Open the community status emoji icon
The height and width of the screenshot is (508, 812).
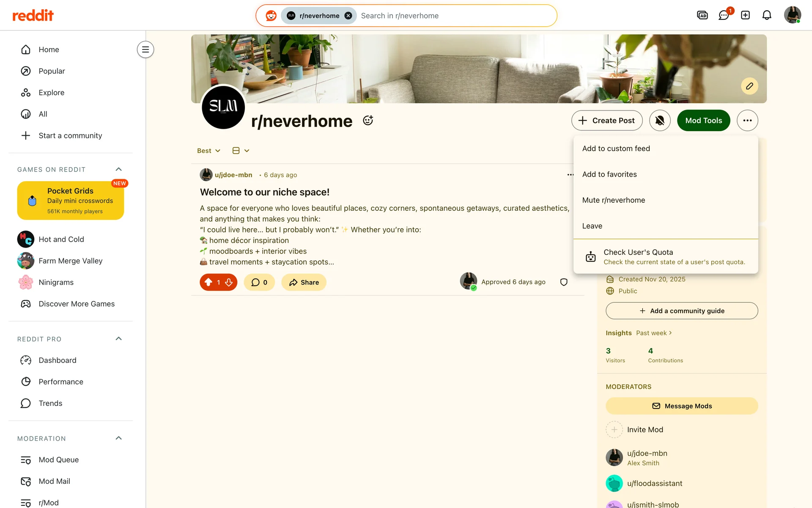368,120
